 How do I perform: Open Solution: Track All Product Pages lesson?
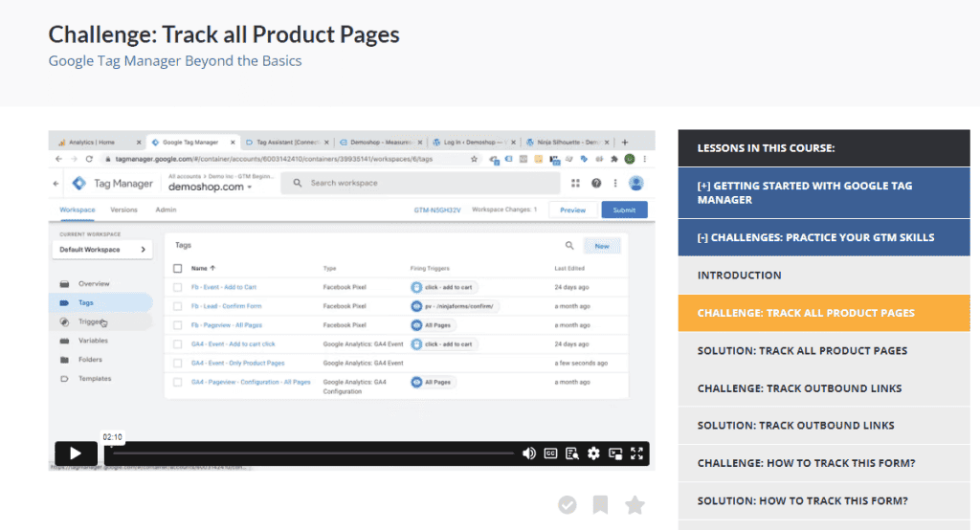(x=824, y=351)
